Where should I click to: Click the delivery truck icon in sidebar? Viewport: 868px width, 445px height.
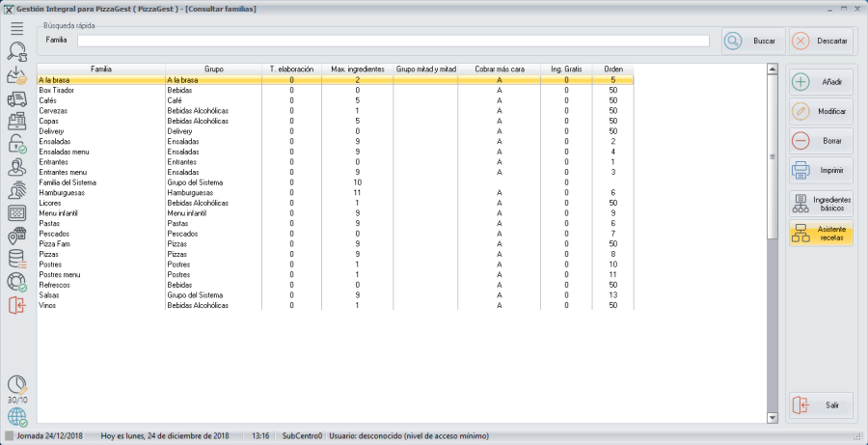(x=16, y=98)
